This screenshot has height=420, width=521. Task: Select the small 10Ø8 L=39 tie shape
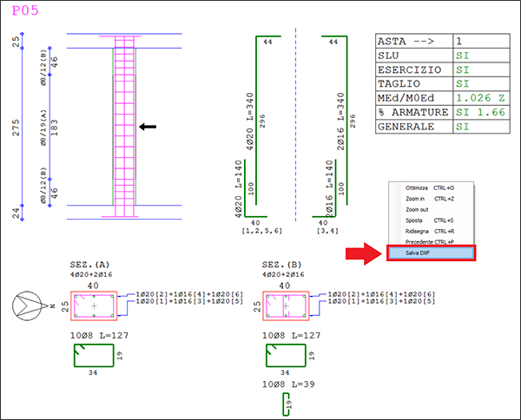point(285,404)
